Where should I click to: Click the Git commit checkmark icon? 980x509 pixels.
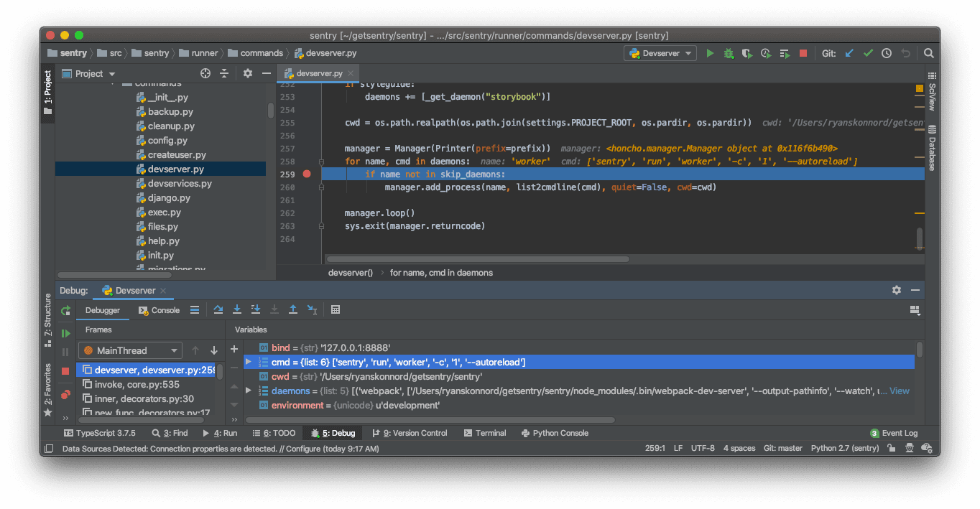point(868,53)
